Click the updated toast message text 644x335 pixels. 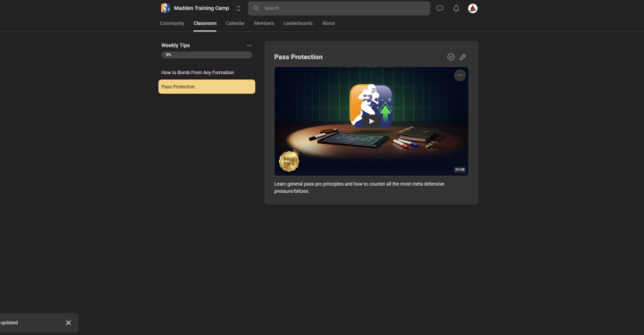click(x=9, y=322)
